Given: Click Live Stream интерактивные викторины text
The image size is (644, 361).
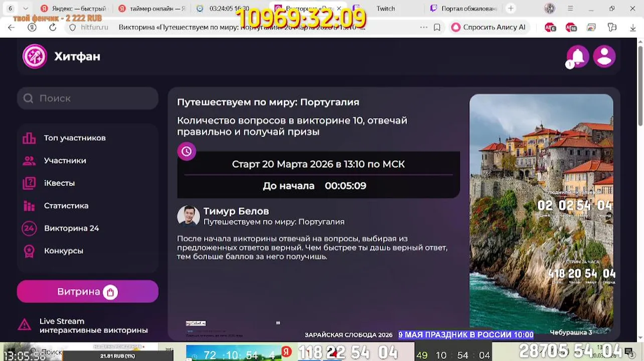Looking at the screenshot, I should pos(94,326).
